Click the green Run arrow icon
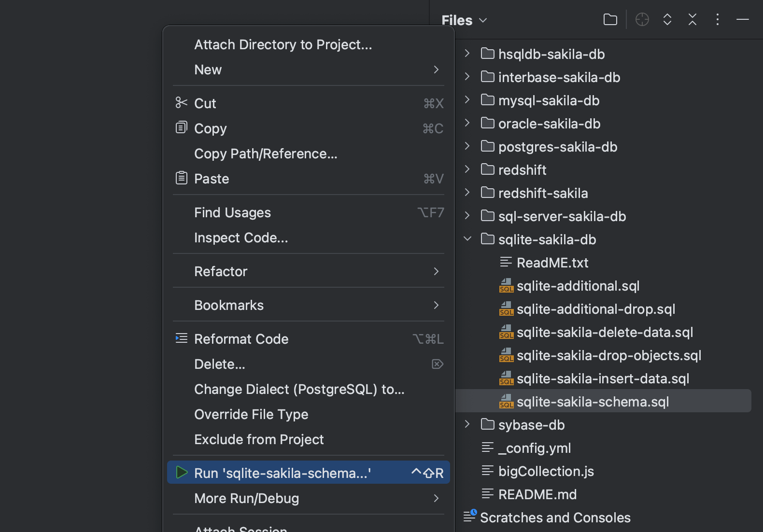 182,473
